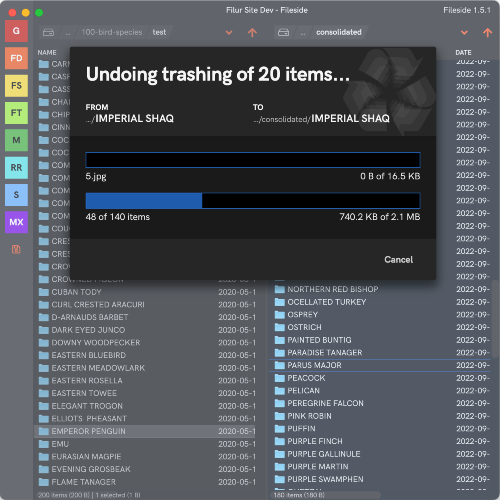Select the CURL CRESTED ARACURI folder
The width and height of the screenshot is (500, 500).
click(x=146, y=305)
